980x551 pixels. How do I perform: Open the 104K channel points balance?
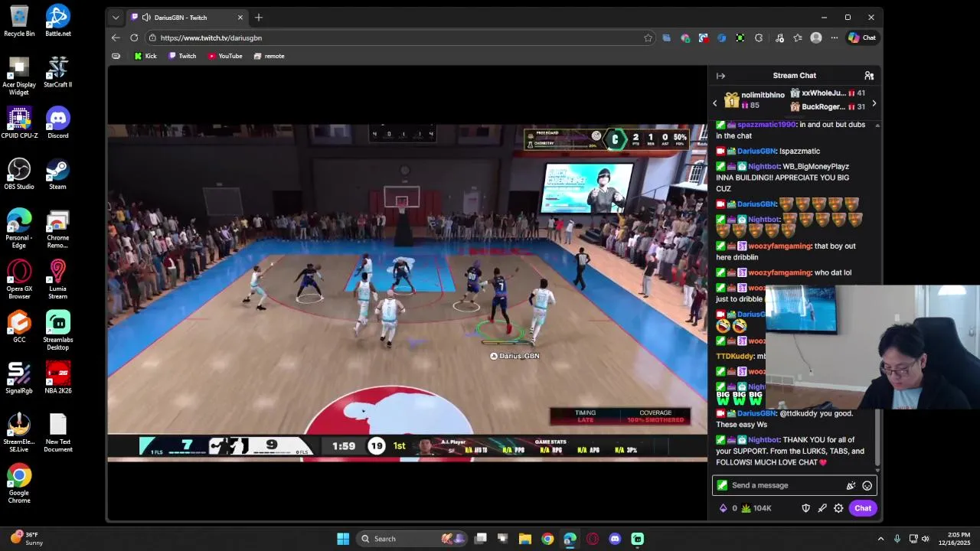756,508
